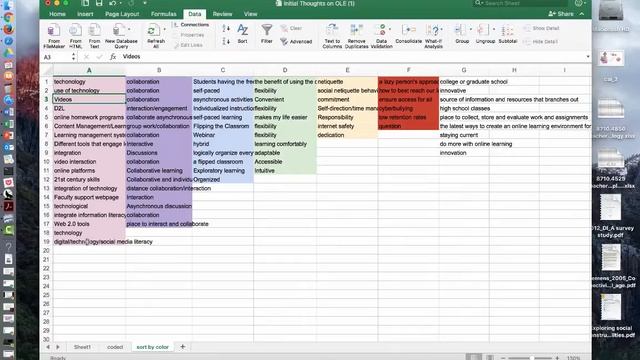Open the Review ribbon tab
Viewport: 640px width, 360px height.
[x=222, y=14]
